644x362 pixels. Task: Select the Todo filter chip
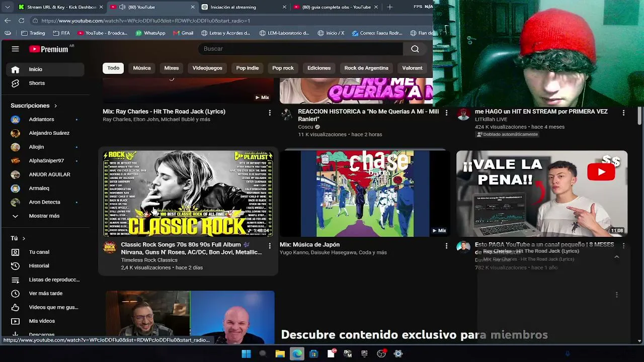113,68
